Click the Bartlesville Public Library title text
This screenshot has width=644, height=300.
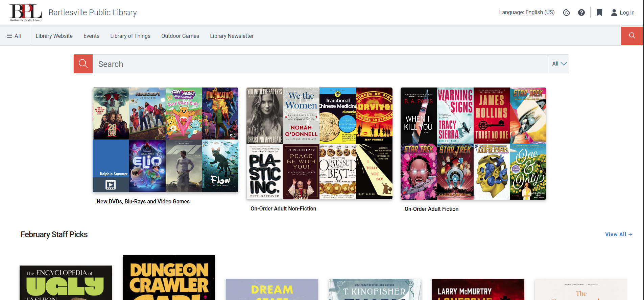[x=93, y=12]
